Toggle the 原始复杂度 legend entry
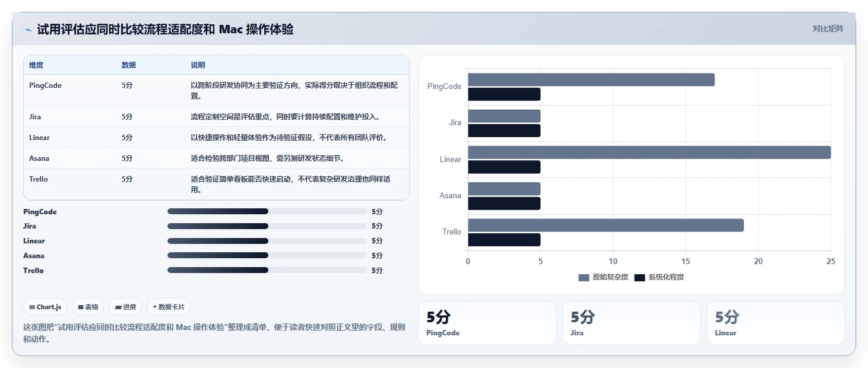The width and height of the screenshot is (868, 368). point(603,277)
